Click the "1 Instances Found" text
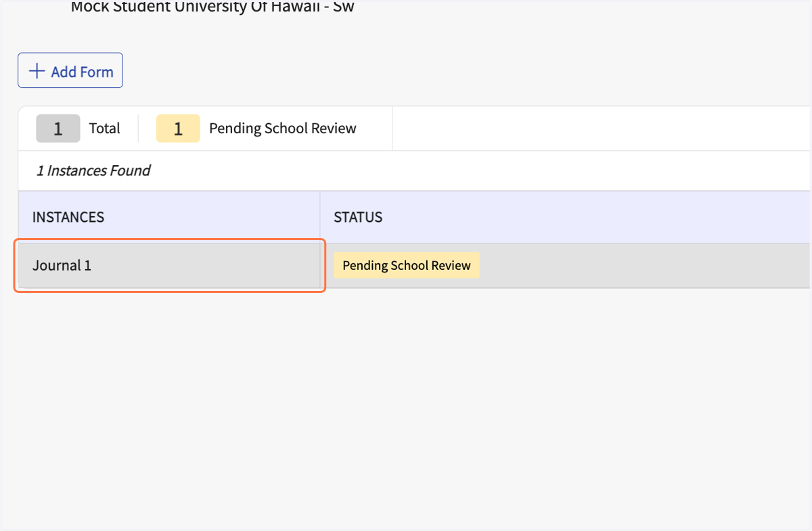 [93, 170]
